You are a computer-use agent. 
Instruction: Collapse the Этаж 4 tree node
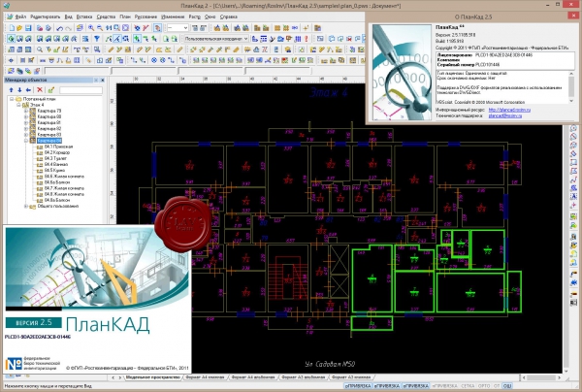coord(18,105)
